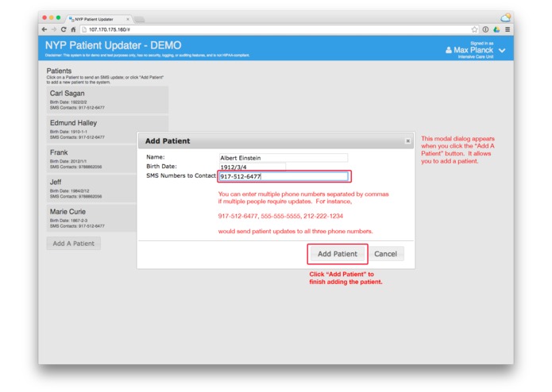Select patient Frank in the list

[91, 159]
